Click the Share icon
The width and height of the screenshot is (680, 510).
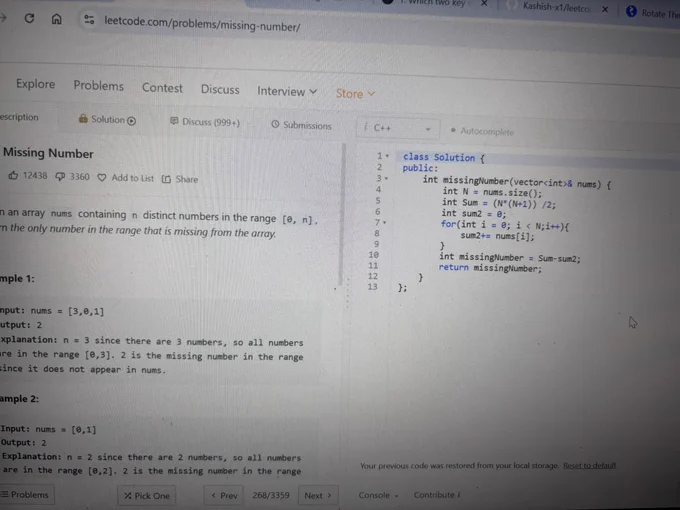[166, 179]
